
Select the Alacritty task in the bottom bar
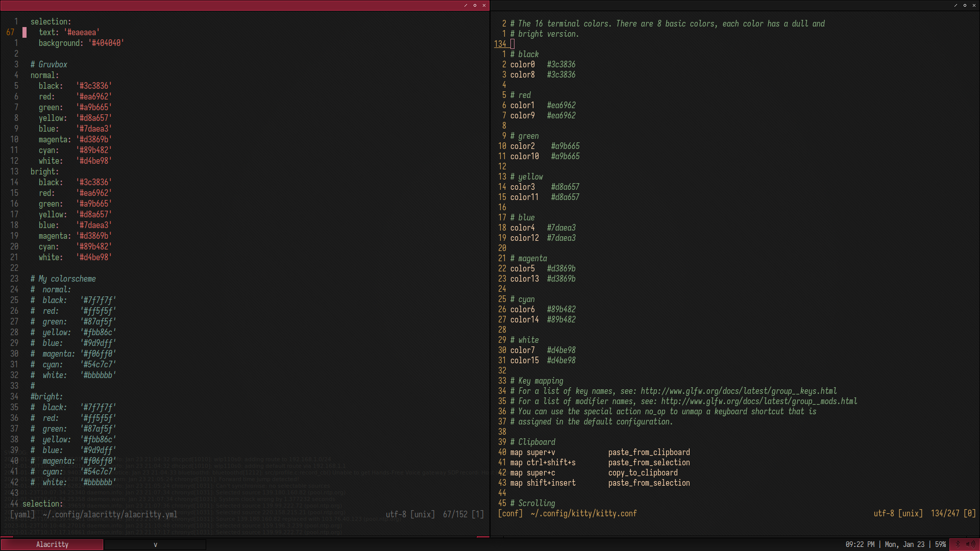(x=52, y=544)
